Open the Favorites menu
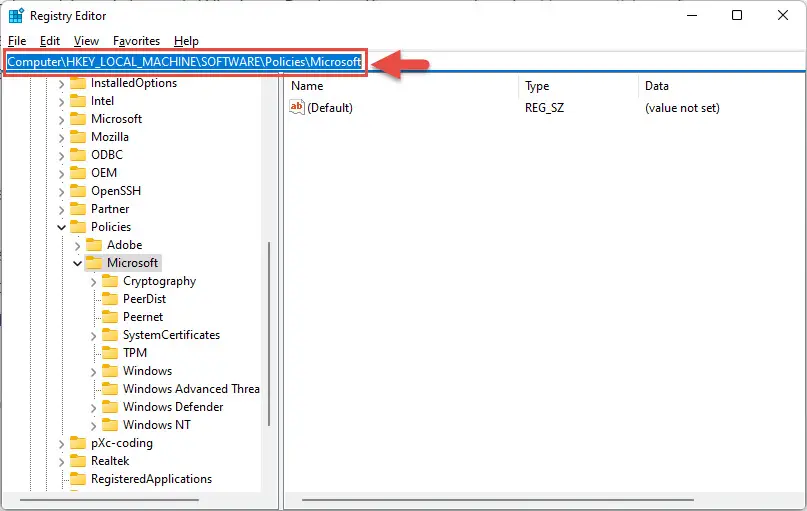807x511 pixels. click(136, 41)
